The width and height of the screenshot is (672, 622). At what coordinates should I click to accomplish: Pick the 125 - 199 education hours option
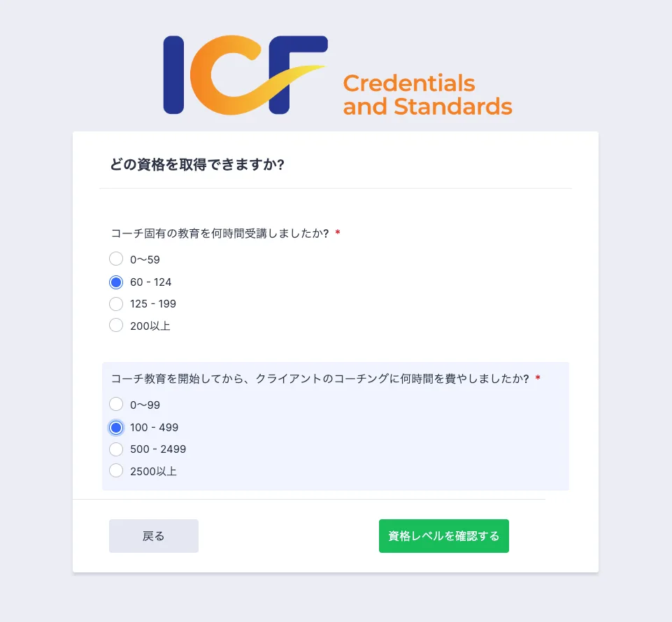tap(116, 304)
